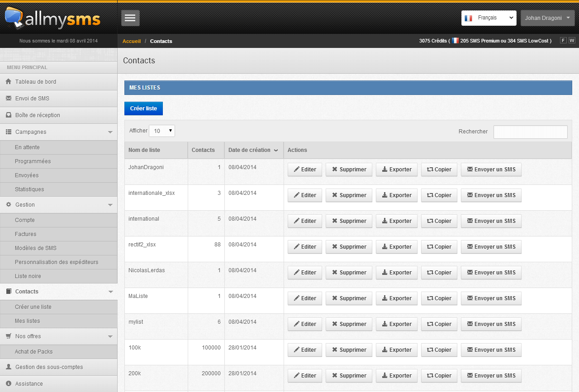579x392 pixels.
Task: Delete the internationale_xlsx list
Action: click(x=349, y=195)
